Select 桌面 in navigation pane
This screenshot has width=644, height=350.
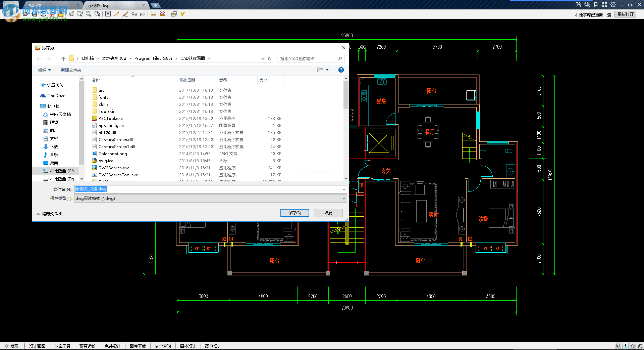click(x=51, y=163)
